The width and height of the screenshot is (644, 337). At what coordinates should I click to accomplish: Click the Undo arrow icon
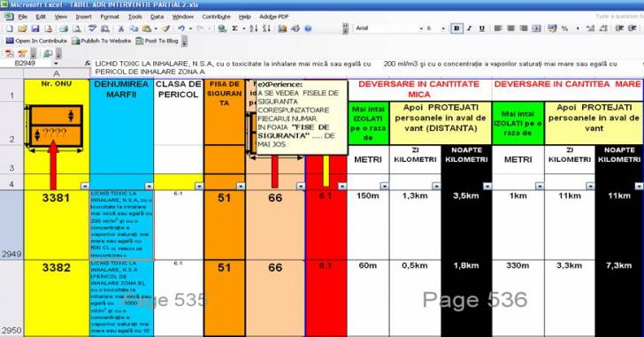[181, 28]
